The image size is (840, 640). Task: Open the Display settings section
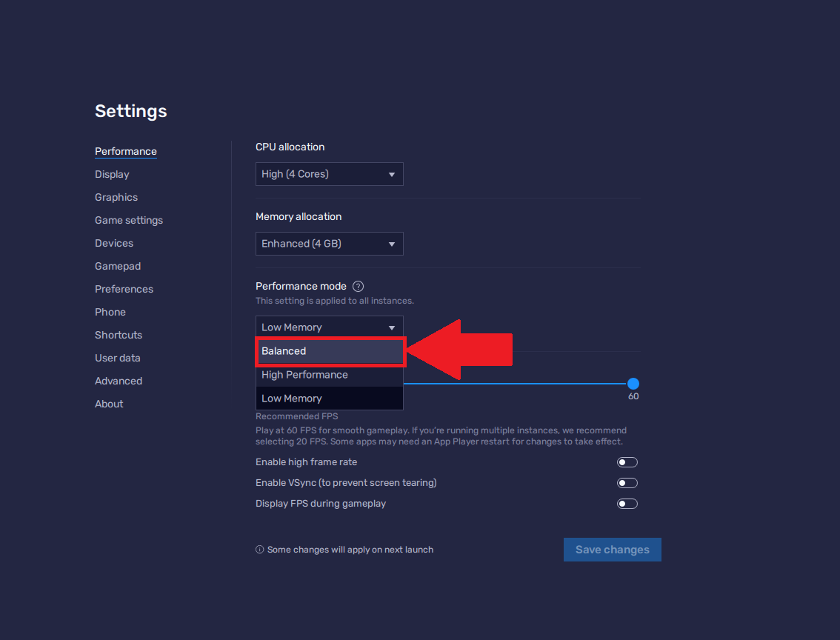pos(112,175)
